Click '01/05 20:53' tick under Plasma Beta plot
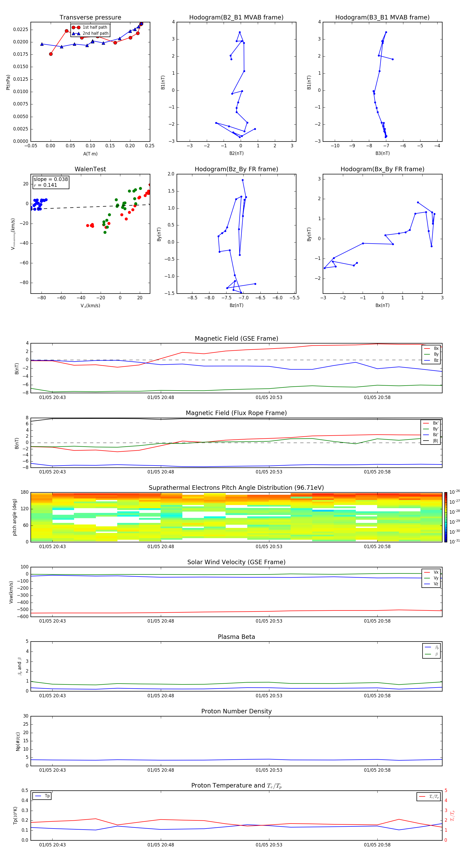Screen dimensions: 473x868 (x=269, y=695)
